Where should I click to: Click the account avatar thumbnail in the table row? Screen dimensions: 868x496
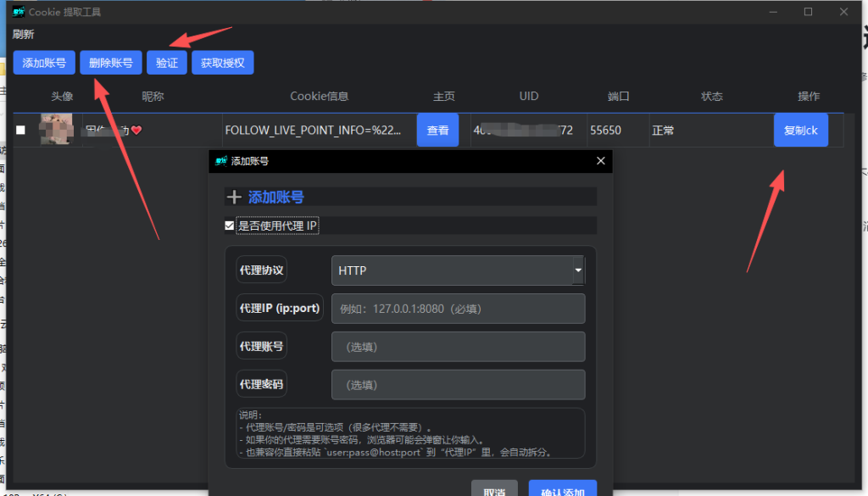pyautogui.click(x=56, y=130)
